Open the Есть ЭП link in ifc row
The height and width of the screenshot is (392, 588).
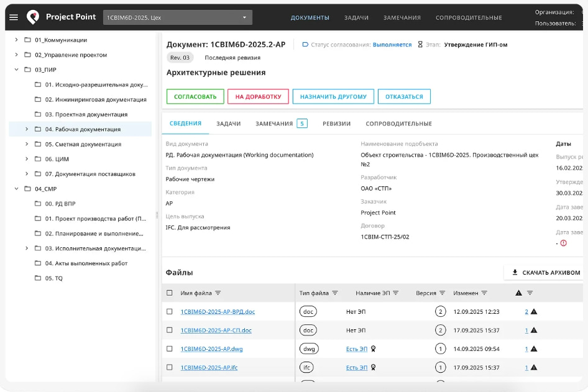point(357,368)
